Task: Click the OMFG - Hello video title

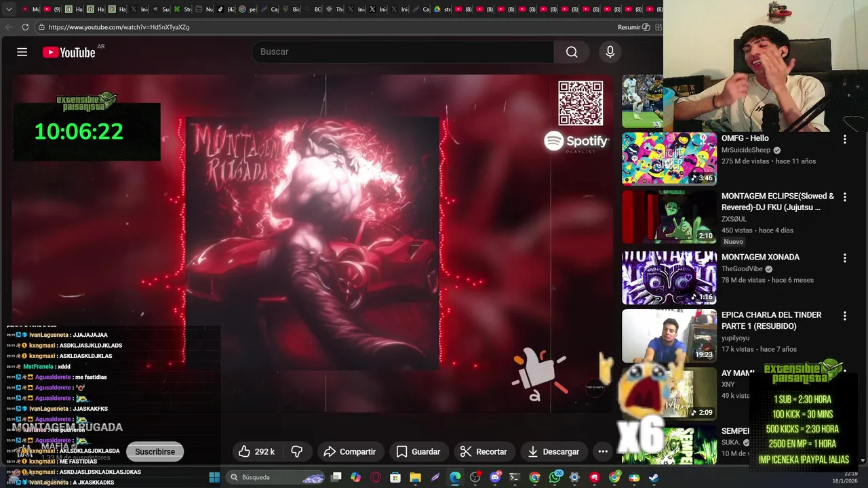Action: coord(745,138)
